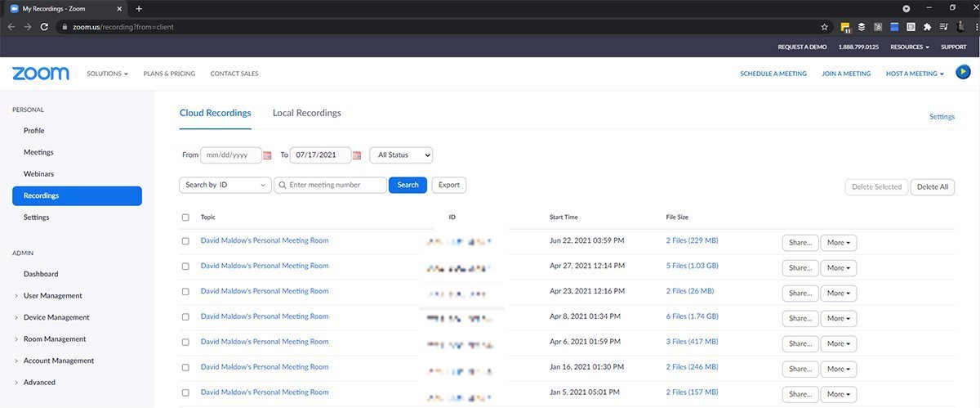Open the Extensions puzzle icon
The width and height of the screenshot is (980, 408).
pyautogui.click(x=927, y=26)
